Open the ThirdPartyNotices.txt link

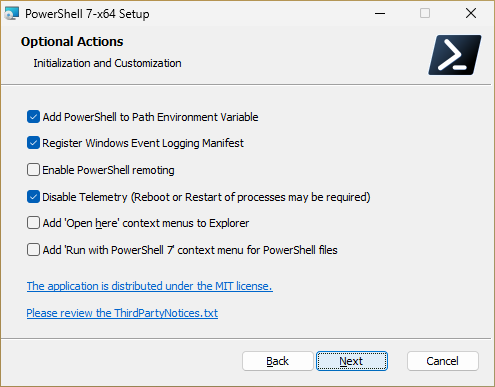pos(122,313)
